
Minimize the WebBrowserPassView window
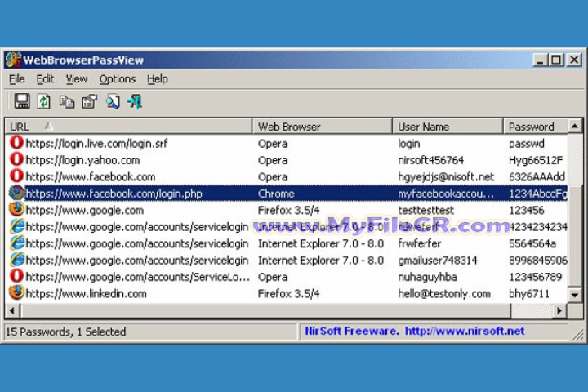(x=540, y=60)
